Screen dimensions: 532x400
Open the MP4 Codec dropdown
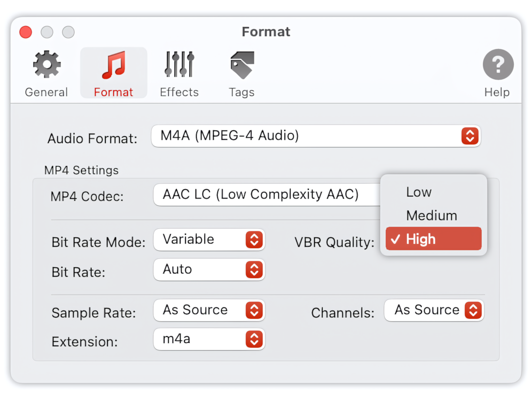click(267, 195)
